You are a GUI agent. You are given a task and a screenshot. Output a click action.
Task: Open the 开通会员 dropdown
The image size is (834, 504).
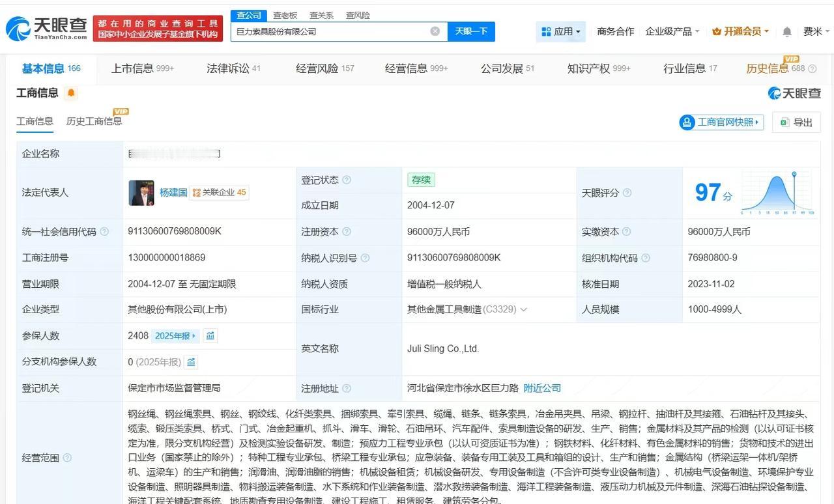(741, 31)
